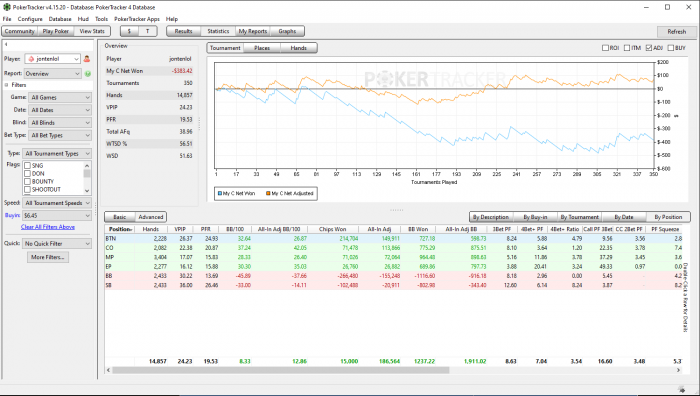This screenshot has height=396, width=700.
Task: Enable the SNG flag checkbox
Action: click(x=27, y=166)
